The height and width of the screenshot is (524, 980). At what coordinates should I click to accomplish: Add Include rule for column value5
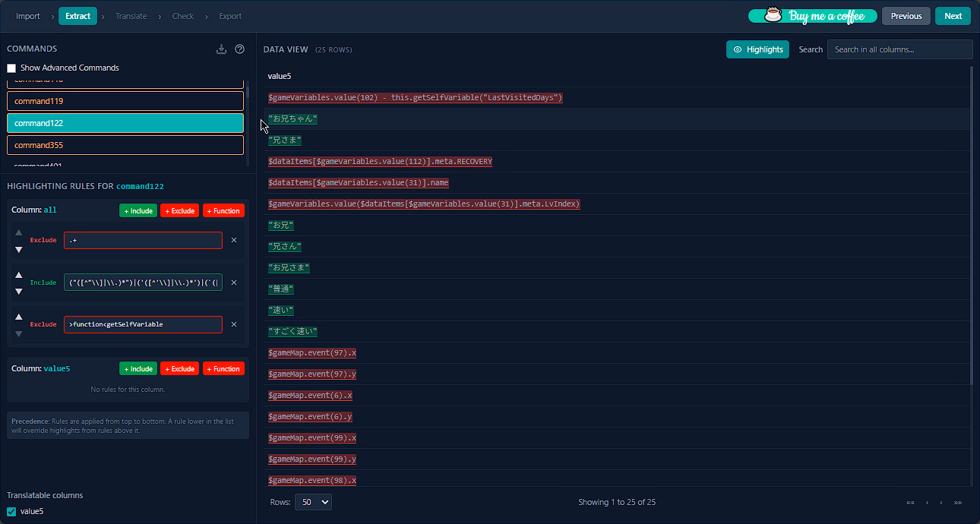138,369
